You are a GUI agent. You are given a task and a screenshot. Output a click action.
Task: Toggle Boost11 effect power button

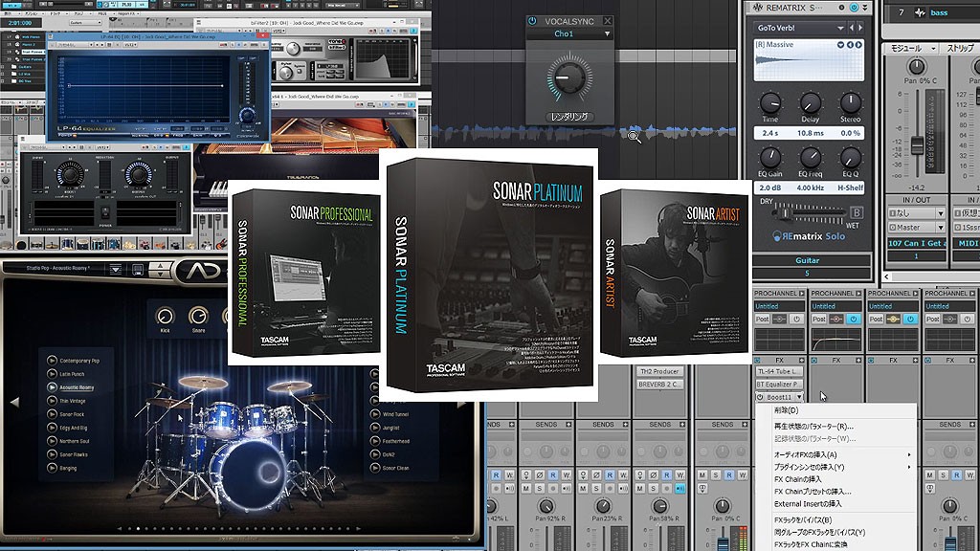pyautogui.click(x=761, y=397)
